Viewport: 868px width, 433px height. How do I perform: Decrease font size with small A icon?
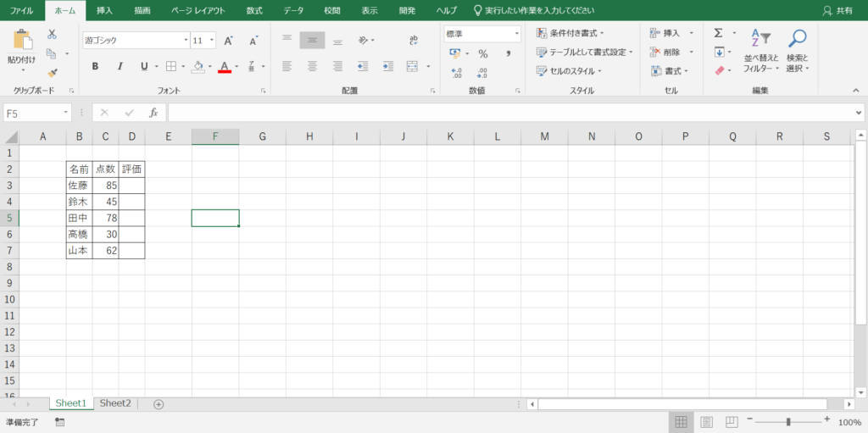[x=253, y=41]
